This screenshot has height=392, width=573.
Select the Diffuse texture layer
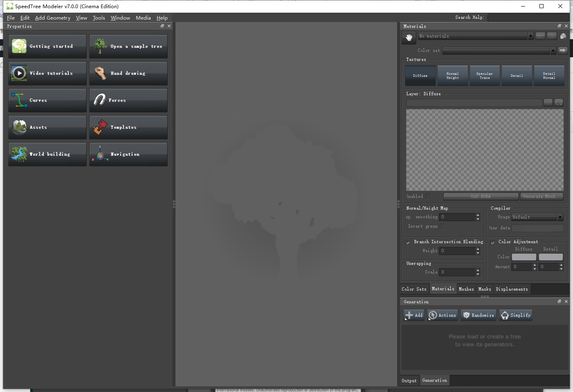click(420, 76)
